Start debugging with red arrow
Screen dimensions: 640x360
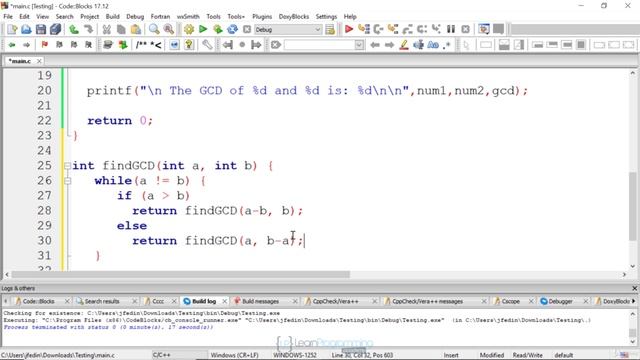pos(349,29)
